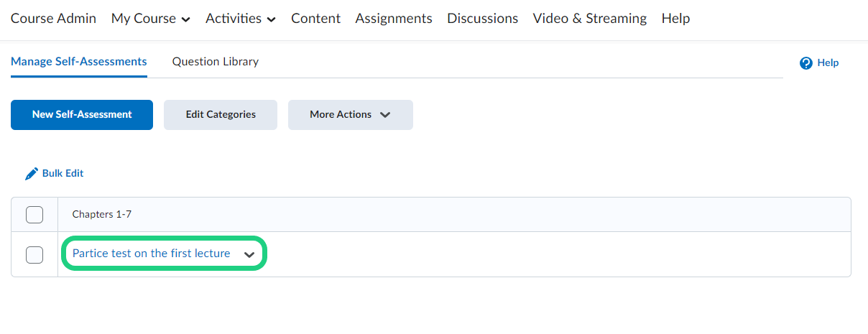Switch to the Question Library tab
This screenshot has height=334, width=868.
pyautogui.click(x=215, y=62)
